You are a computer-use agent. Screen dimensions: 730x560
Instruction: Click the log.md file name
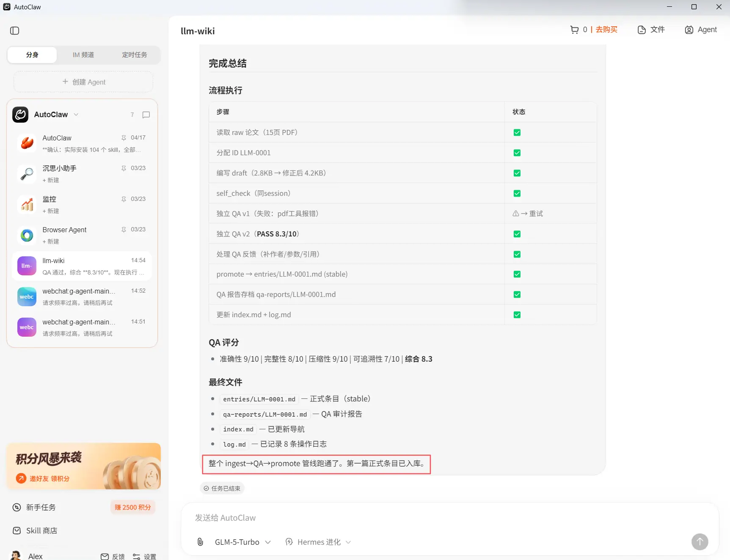point(234,445)
